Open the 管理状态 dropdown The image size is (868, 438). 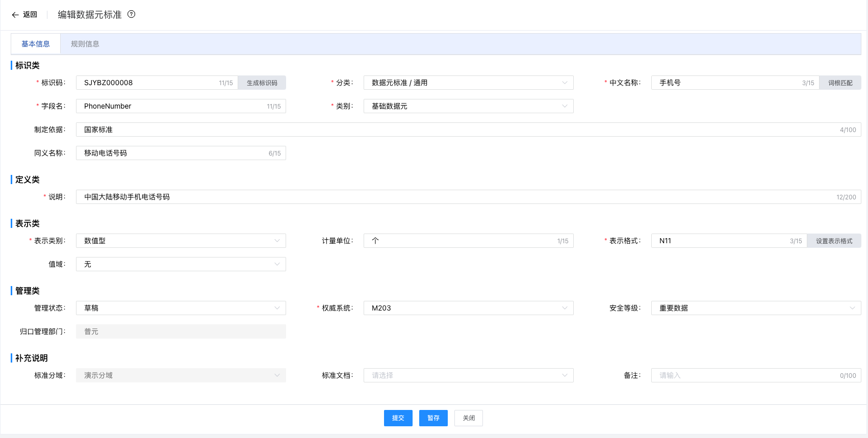[181, 308]
